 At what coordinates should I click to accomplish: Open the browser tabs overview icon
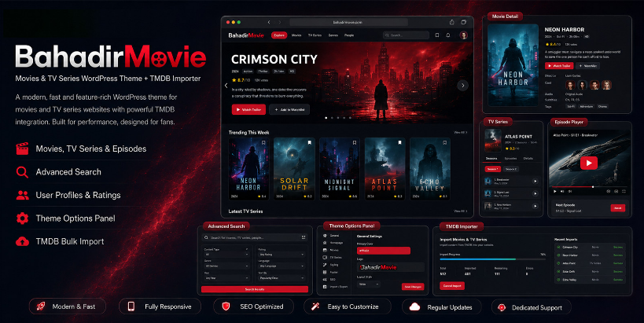point(464,22)
